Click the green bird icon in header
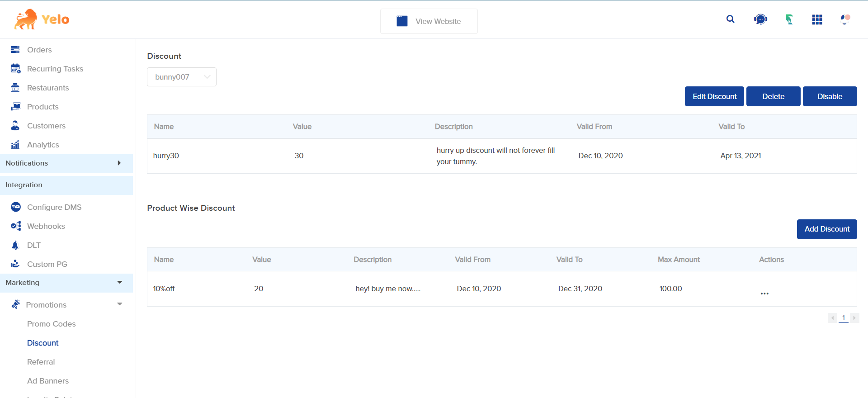Viewport: 868px width, 398px height. (x=789, y=19)
